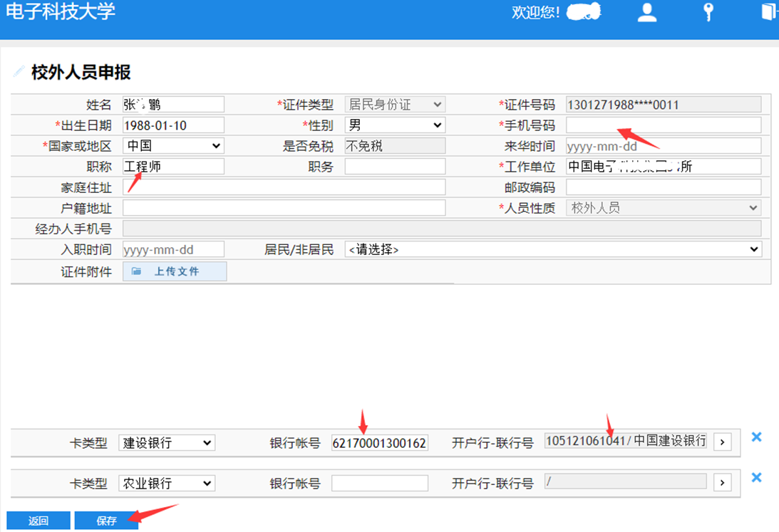Change card type dropdown showing 农业银行

coord(166,484)
